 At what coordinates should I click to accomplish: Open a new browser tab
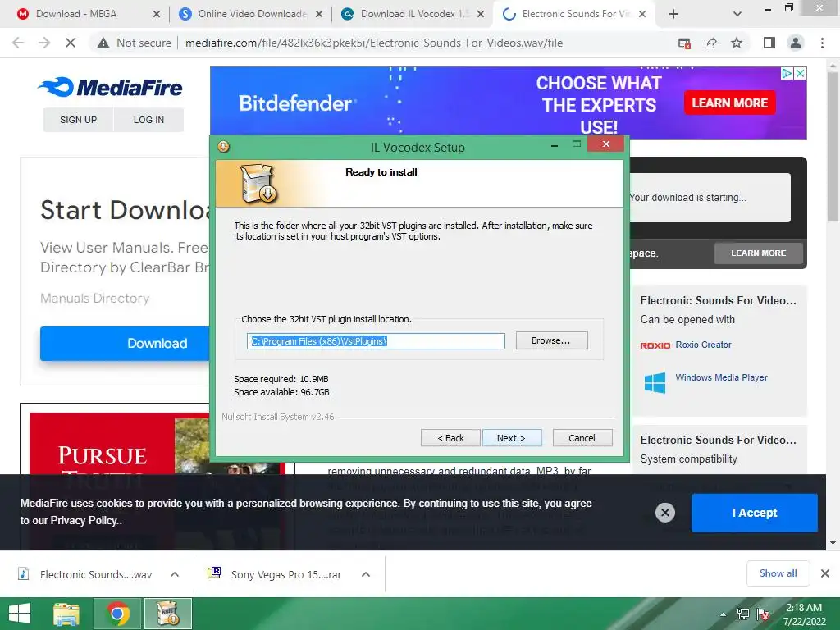pos(673,15)
